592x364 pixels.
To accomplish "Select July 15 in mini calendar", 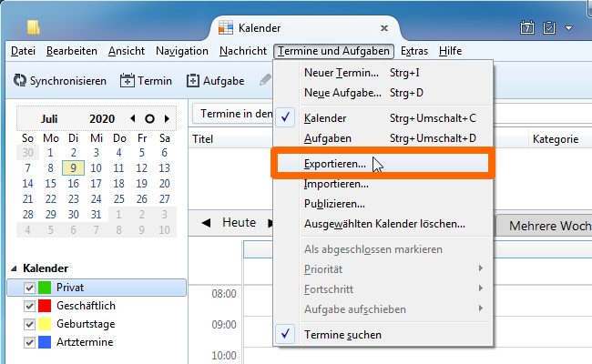I will click(x=51, y=184).
